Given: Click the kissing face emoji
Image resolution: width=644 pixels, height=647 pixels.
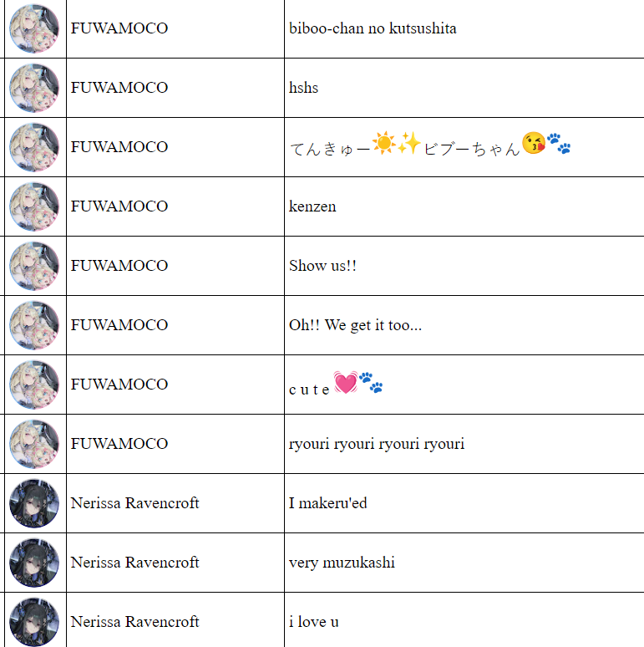Looking at the screenshot, I should [534, 143].
